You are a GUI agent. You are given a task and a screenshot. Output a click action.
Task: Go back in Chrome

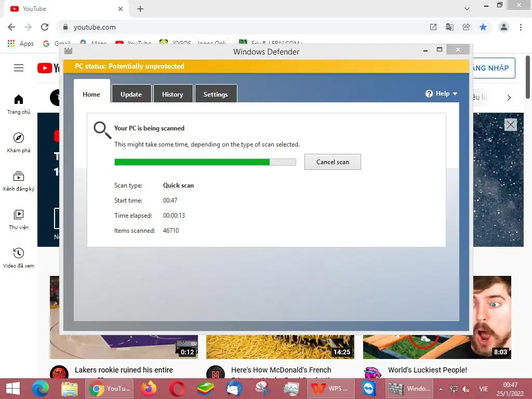tap(11, 27)
